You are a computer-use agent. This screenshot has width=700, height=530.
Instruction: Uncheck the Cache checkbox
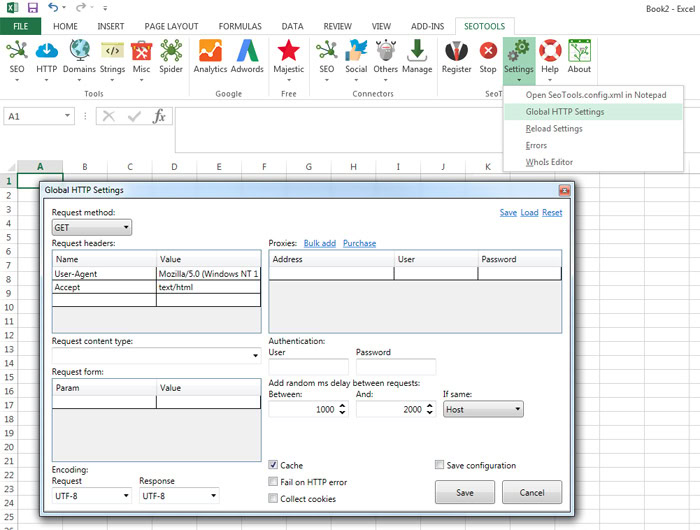(273, 465)
